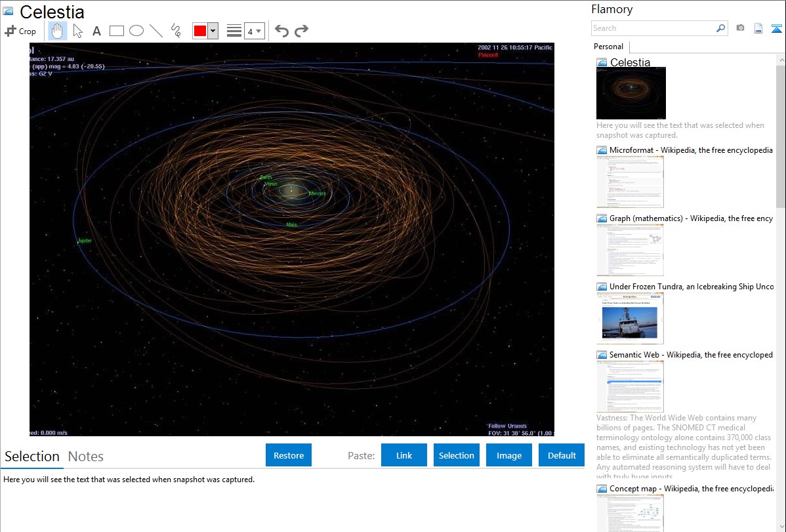Click the Paste Selection button
786x532 pixels.
pyautogui.click(x=456, y=455)
